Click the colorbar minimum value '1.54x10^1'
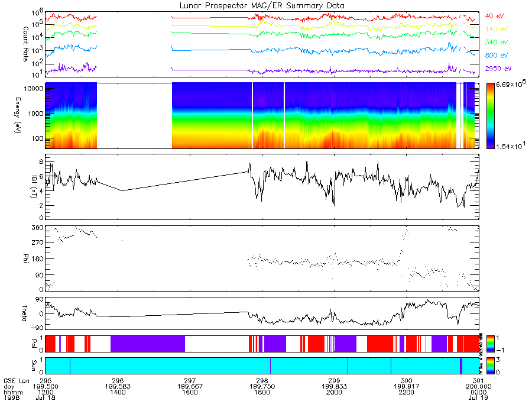This screenshot has height=414, width=532. [511, 146]
